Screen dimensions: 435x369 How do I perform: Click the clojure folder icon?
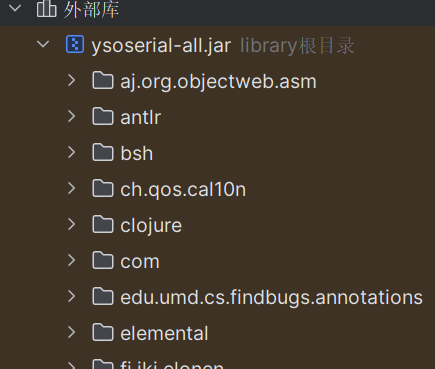[x=103, y=224]
